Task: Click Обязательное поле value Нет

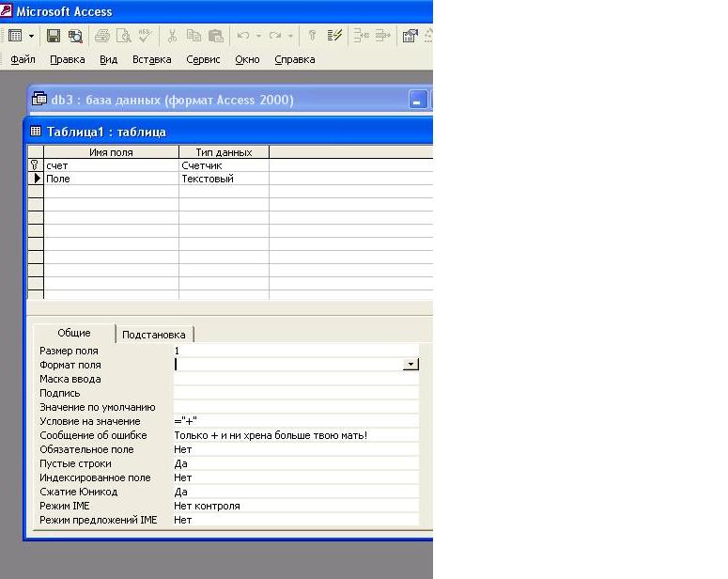Action: click(296, 449)
